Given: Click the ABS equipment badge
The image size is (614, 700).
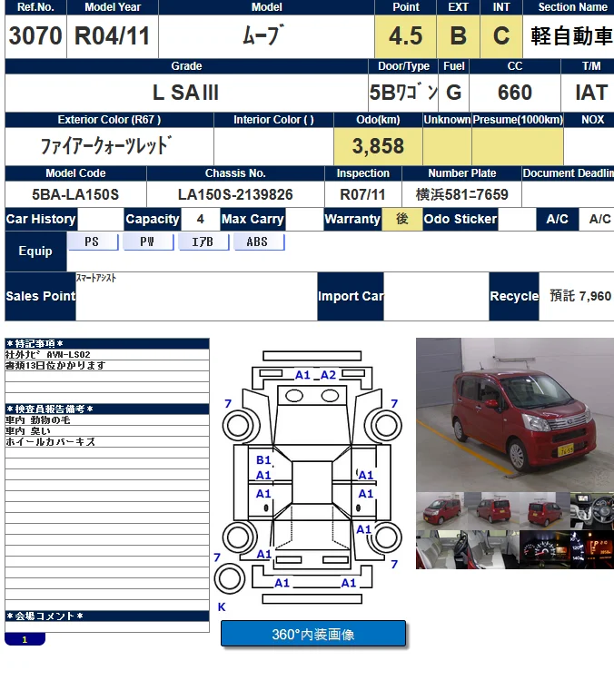Looking at the screenshot, I should (258, 242).
